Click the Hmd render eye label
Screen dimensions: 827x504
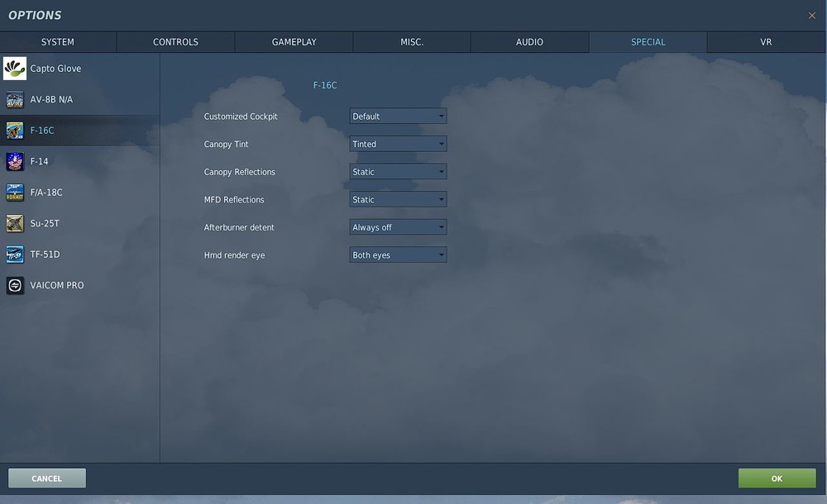[234, 255]
